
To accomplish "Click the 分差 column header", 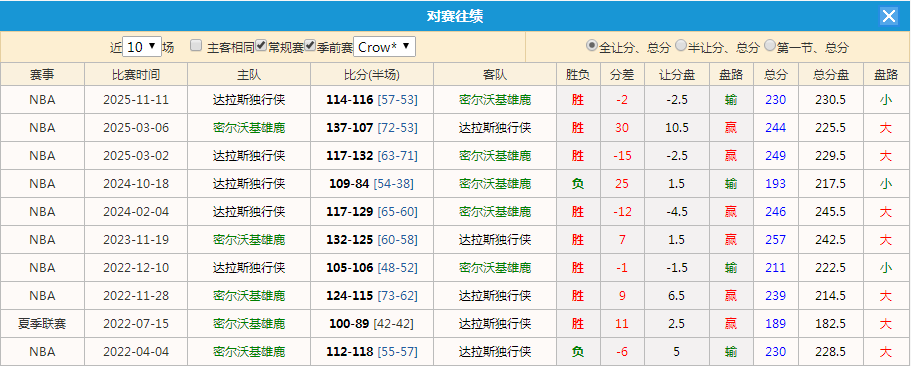I will pyautogui.click(x=622, y=74).
